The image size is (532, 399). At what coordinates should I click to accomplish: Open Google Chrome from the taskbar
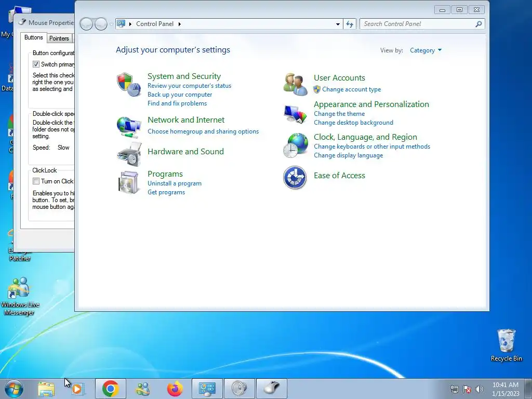110,389
